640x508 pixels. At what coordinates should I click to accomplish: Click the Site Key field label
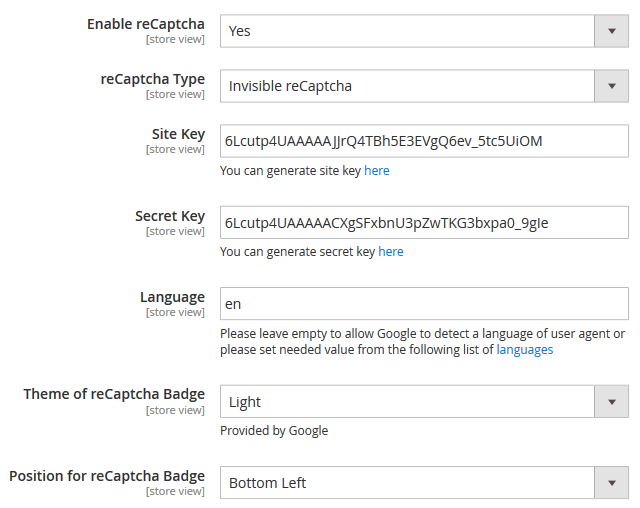point(178,134)
